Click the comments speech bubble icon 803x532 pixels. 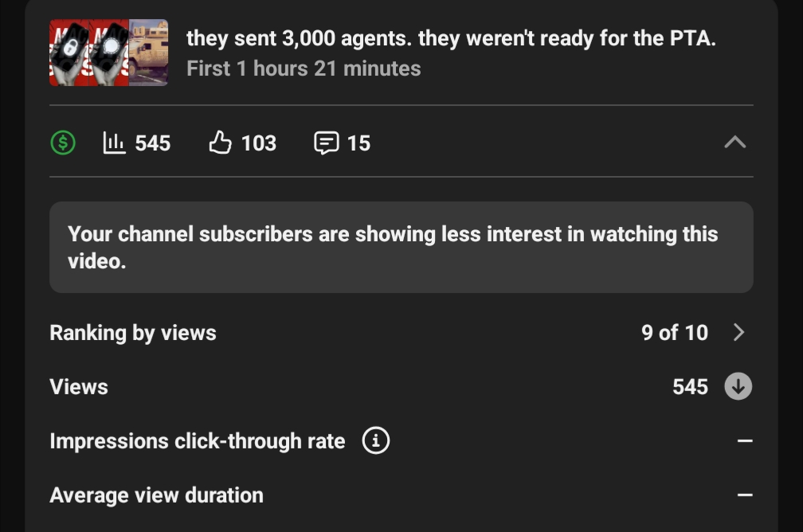click(x=326, y=143)
